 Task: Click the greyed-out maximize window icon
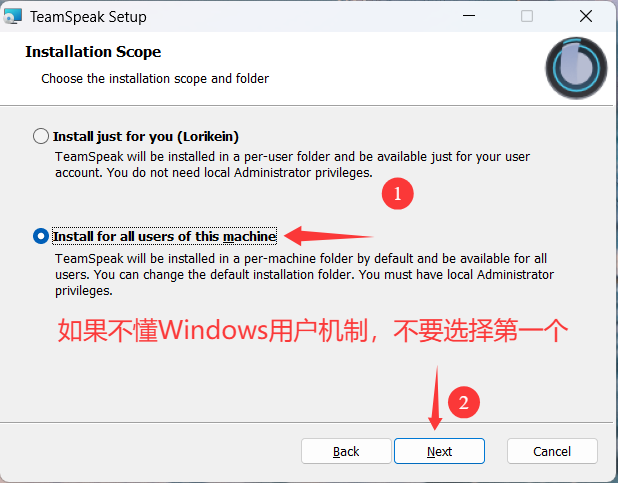[x=527, y=16]
